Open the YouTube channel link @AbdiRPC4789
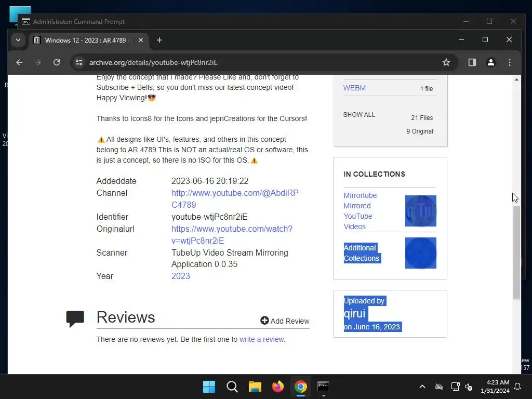Viewport: 532px width, 399px height. coord(235,199)
